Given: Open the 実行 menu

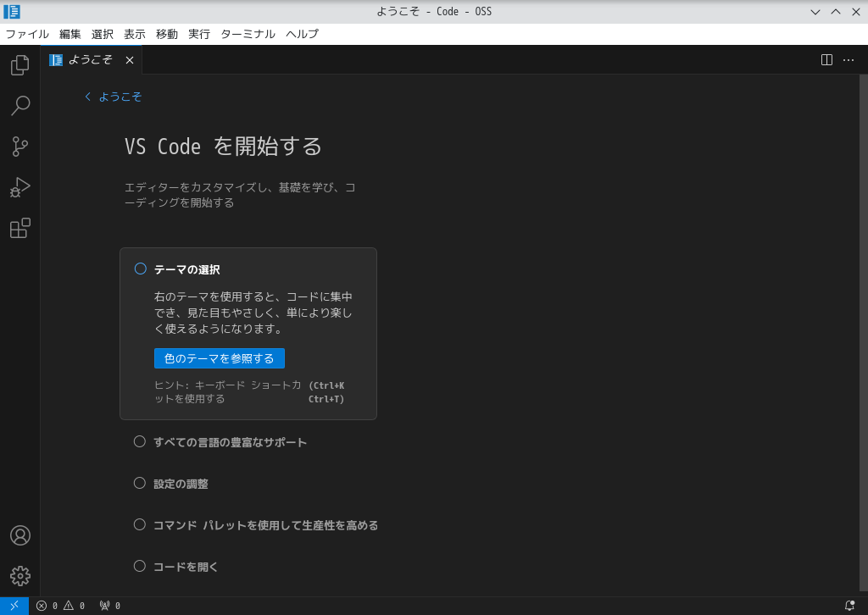Looking at the screenshot, I should (x=198, y=34).
